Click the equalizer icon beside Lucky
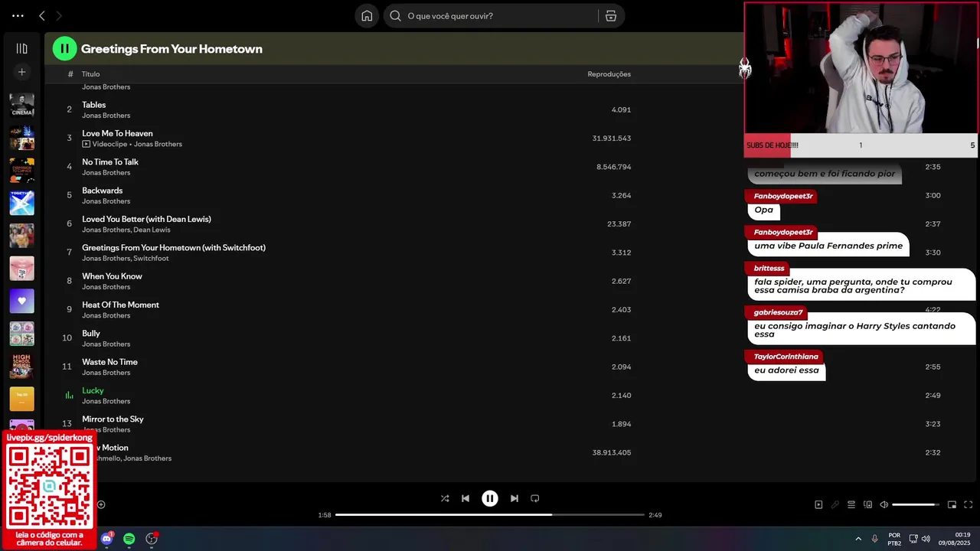The image size is (980, 551). 69,396
